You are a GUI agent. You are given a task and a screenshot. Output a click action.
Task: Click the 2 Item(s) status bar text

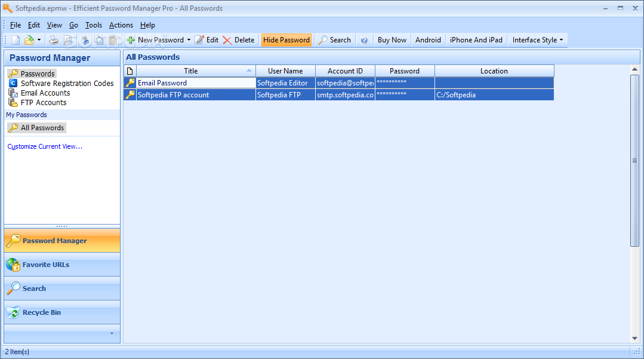point(17,352)
